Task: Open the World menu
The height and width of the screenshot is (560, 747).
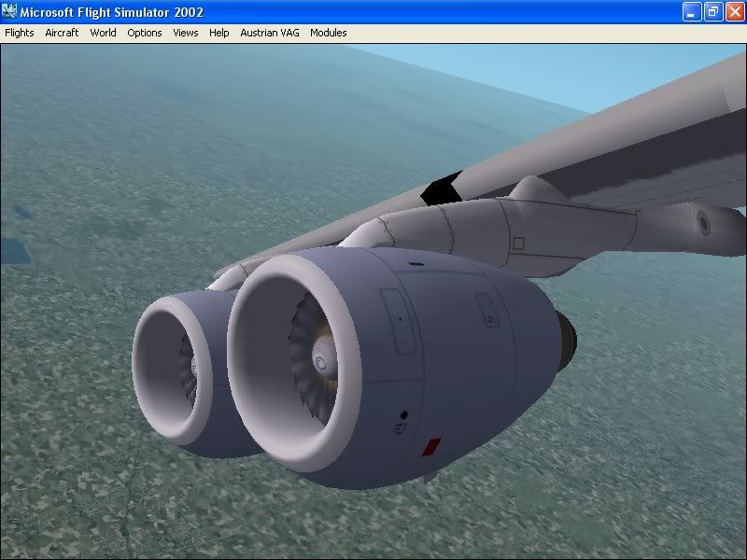Action: coord(103,33)
